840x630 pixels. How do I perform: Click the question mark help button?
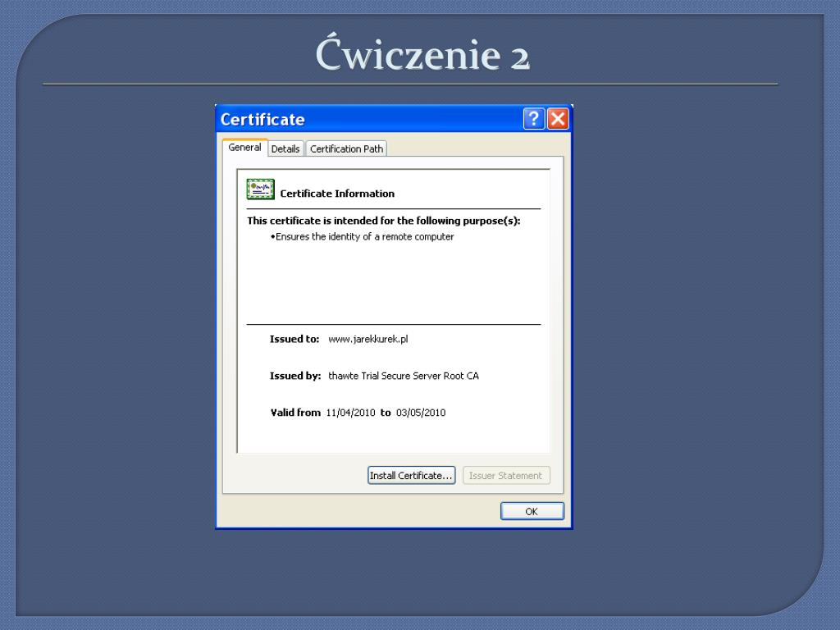[x=533, y=118]
